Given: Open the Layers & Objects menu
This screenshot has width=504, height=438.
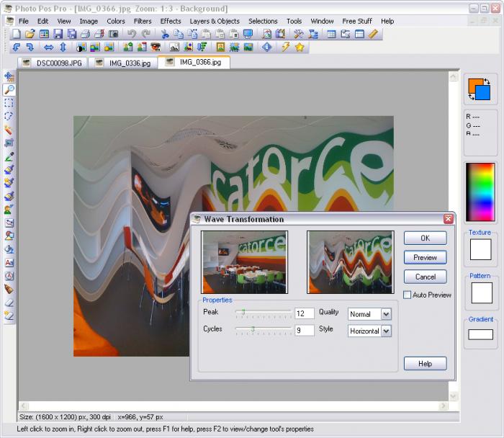Looking at the screenshot, I should pos(215,21).
